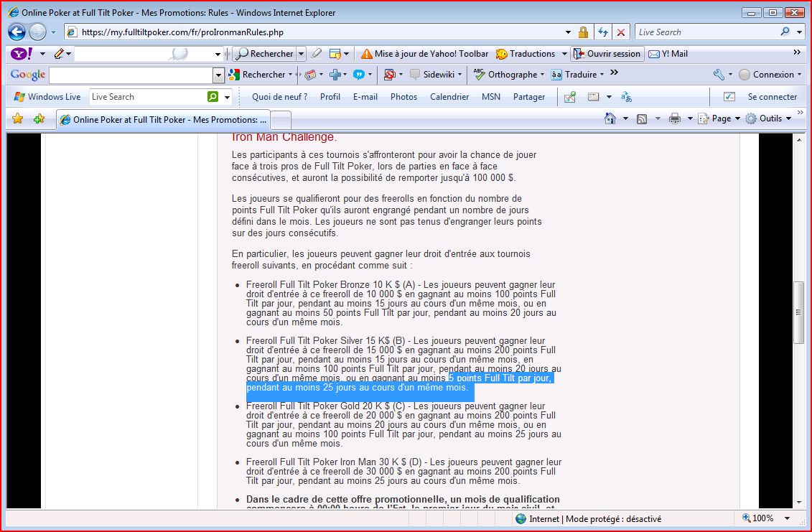The width and height of the screenshot is (812, 532).
Task: Click the Yahoo pop-up blocker window icon
Action: pos(335,53)
